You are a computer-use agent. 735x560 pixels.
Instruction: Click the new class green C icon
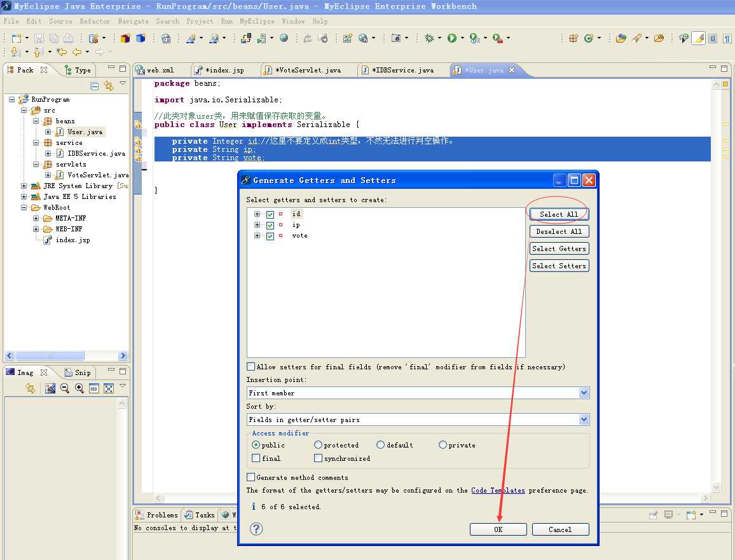pyautogui.click(x=589, y=38)
